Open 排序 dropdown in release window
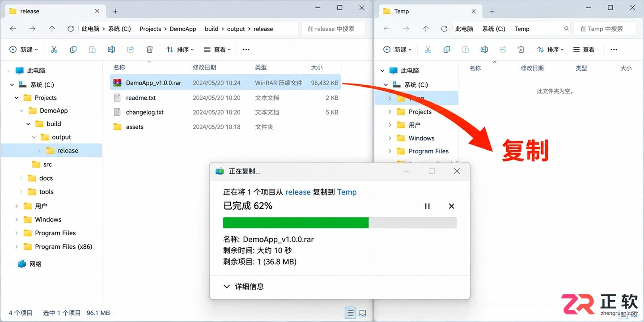This screenshot has height=322, width=644. click(x=180, y=50)
